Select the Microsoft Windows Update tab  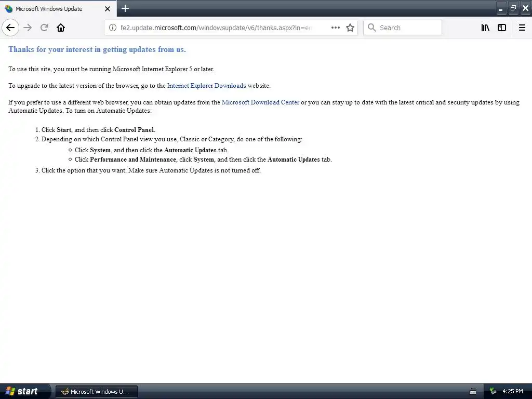58,8
